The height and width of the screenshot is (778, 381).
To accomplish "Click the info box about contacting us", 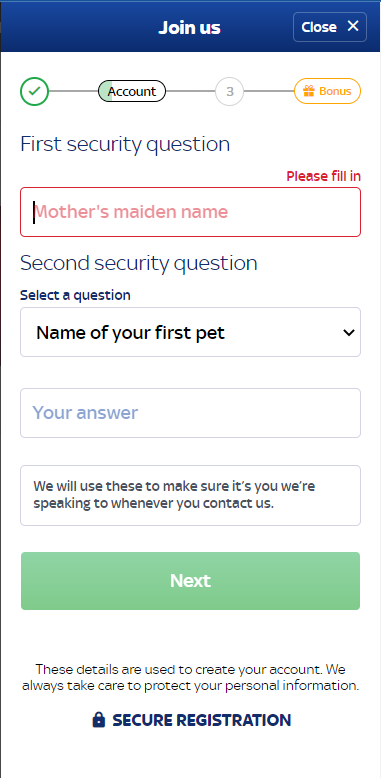I will coord(190,495).
